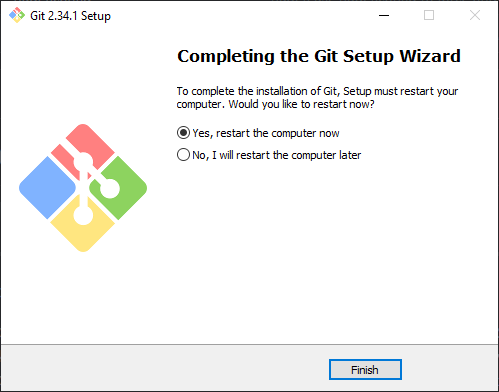Viewport: 499px width, 392px height.
Task: Choose the 'No, I will restart later' radio button
Action: (x=183, y=155)
